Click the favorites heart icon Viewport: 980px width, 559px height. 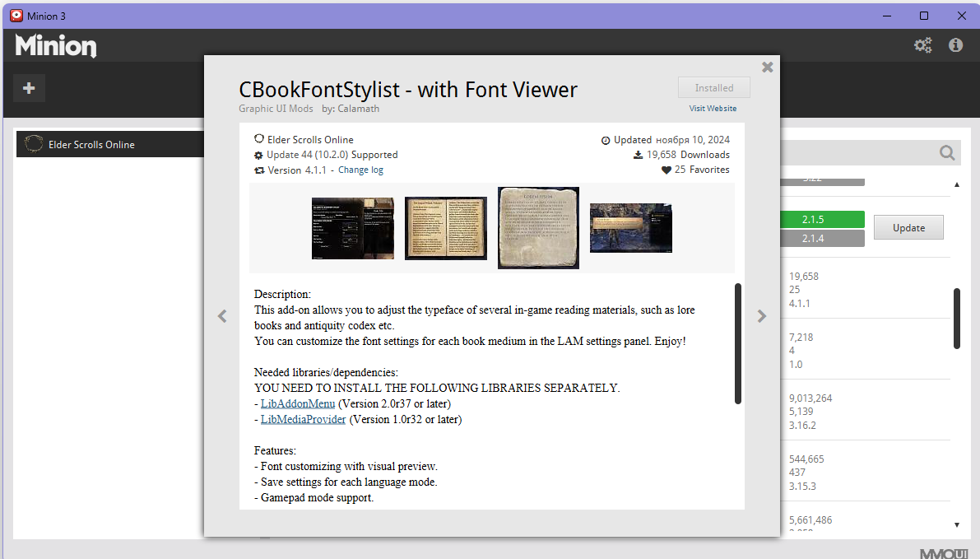(666, 170)
